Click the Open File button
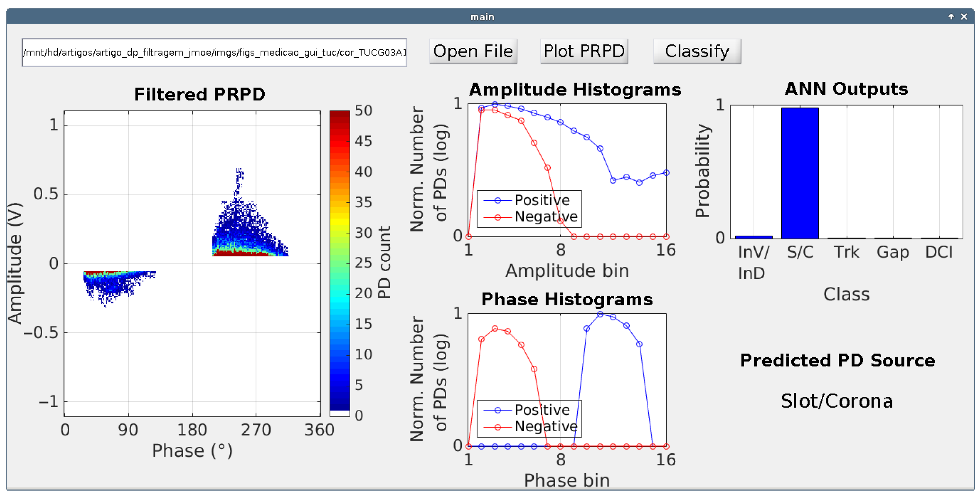Viewport: 980px width, 498px height. 473,51
